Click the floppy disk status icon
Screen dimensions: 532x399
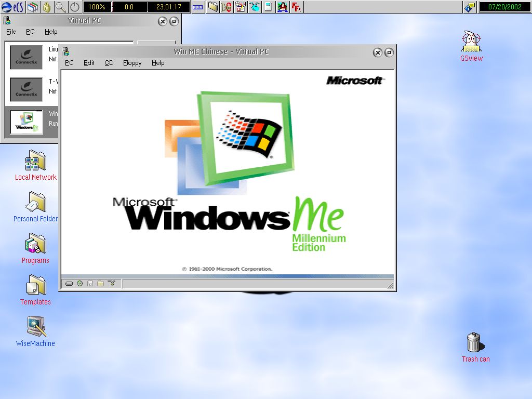pyautogui.click(x=90, y=284)
